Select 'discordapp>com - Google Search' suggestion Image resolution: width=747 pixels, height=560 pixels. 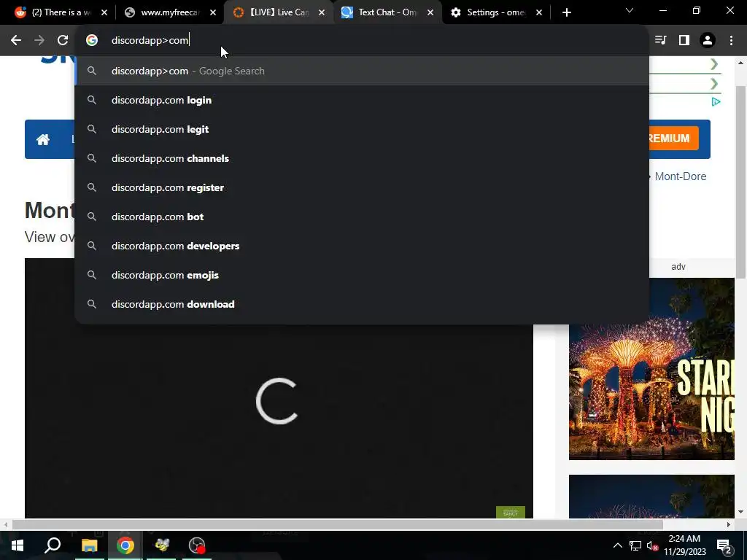click(362, 71)
